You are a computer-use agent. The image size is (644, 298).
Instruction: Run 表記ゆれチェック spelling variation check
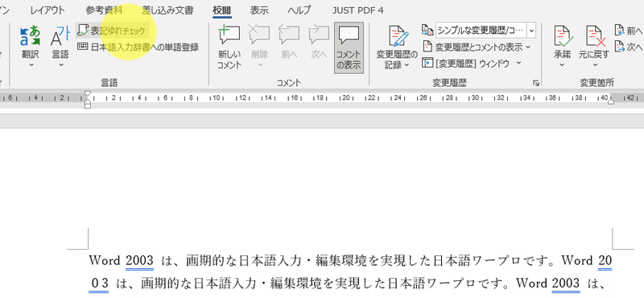113,31
